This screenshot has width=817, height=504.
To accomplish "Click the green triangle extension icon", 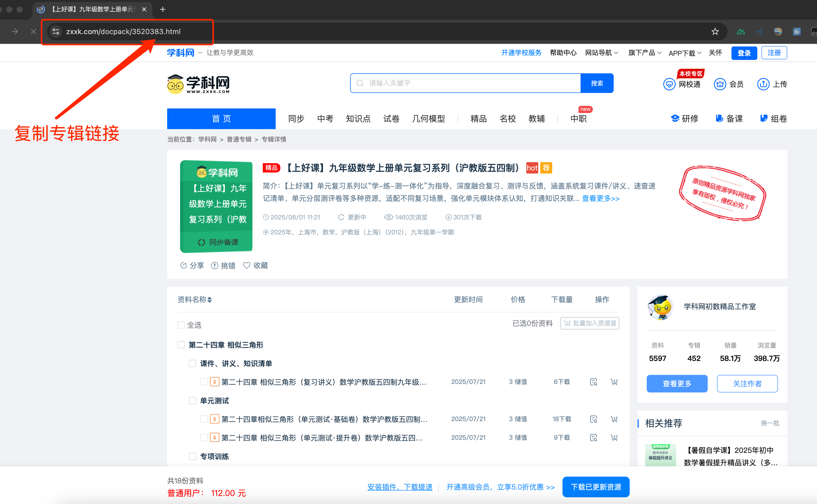I will coord(741,31).
